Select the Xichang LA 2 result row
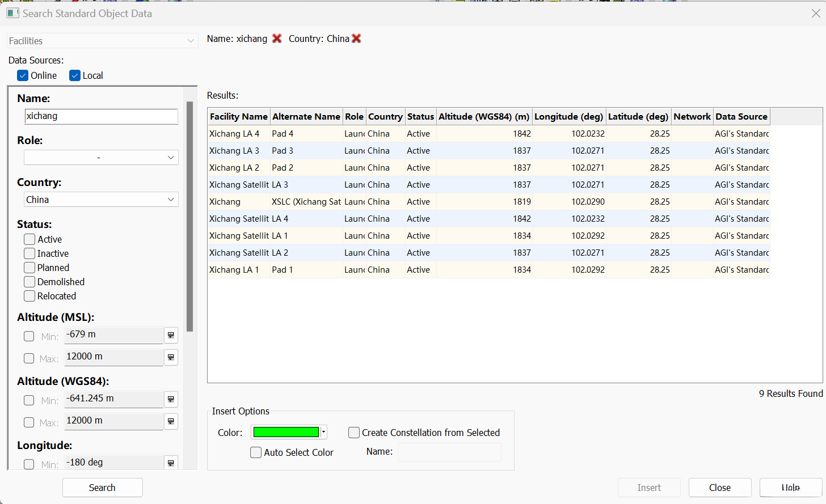Viewport: 826px width, 504px height. [x=488, y=168]
